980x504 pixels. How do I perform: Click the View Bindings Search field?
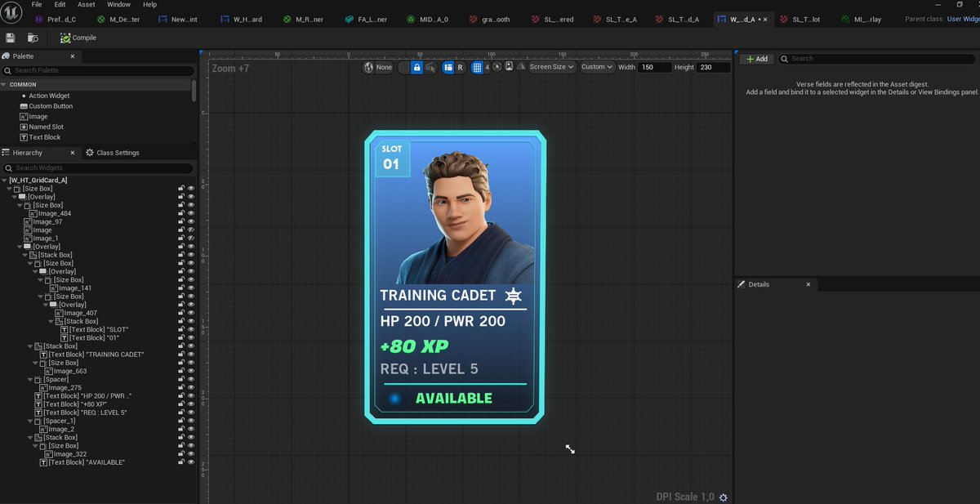tap(878, 59)
